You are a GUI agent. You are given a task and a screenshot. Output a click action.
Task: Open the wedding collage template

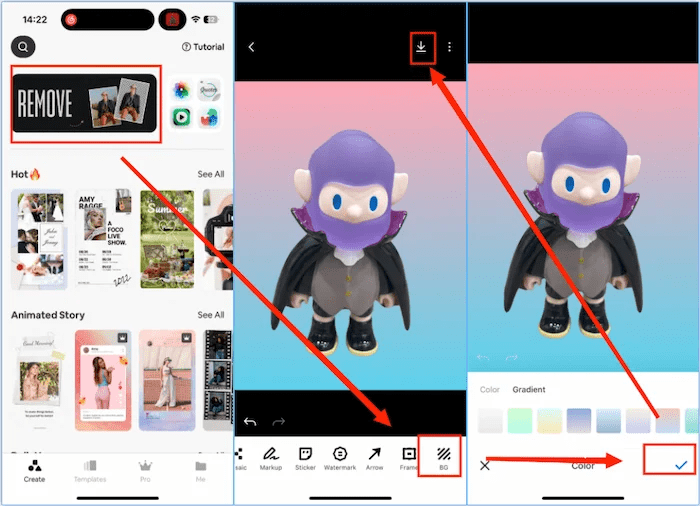tap(40, 239)
